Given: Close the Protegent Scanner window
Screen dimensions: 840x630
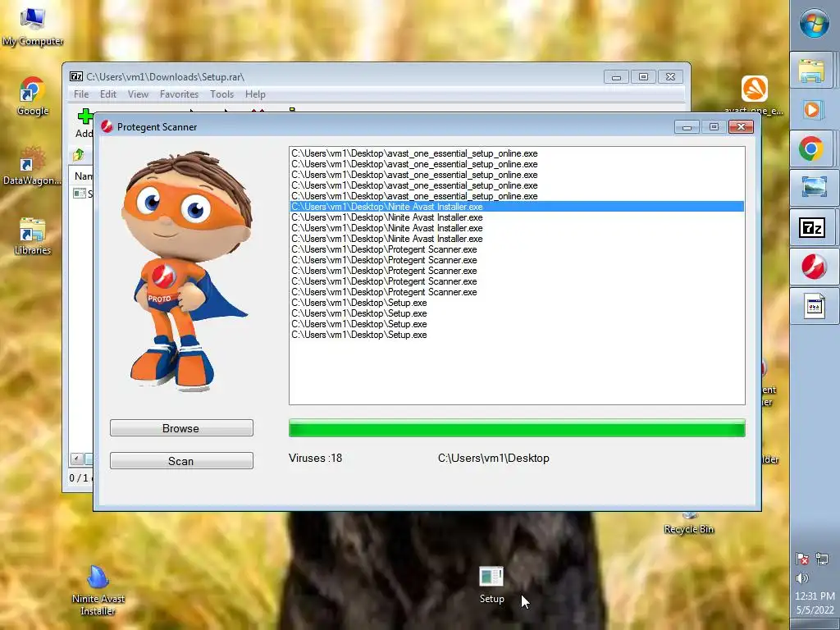Looking at the screenshot, I should (741, 126).
